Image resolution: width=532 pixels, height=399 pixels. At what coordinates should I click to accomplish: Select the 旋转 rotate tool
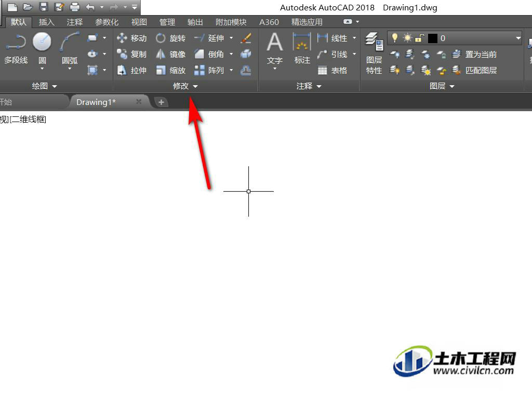coord(170,38)
